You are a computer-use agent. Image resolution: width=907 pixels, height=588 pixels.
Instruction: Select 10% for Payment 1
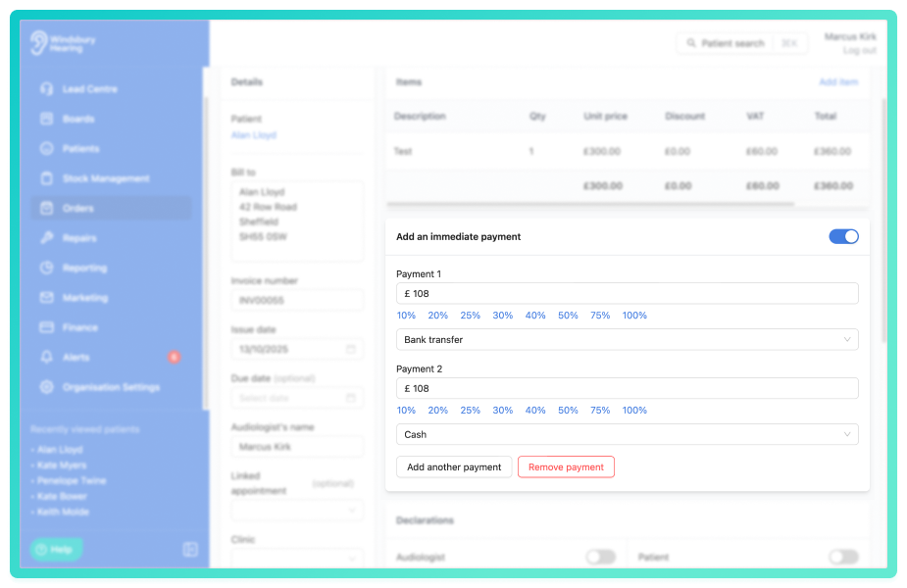[x=406, y=316]
